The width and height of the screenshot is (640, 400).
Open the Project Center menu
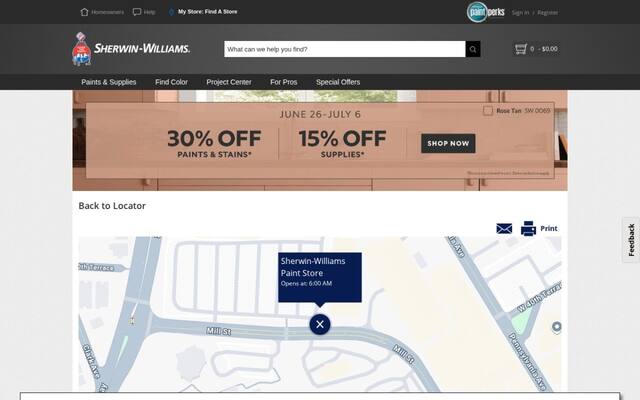(229, 82)
